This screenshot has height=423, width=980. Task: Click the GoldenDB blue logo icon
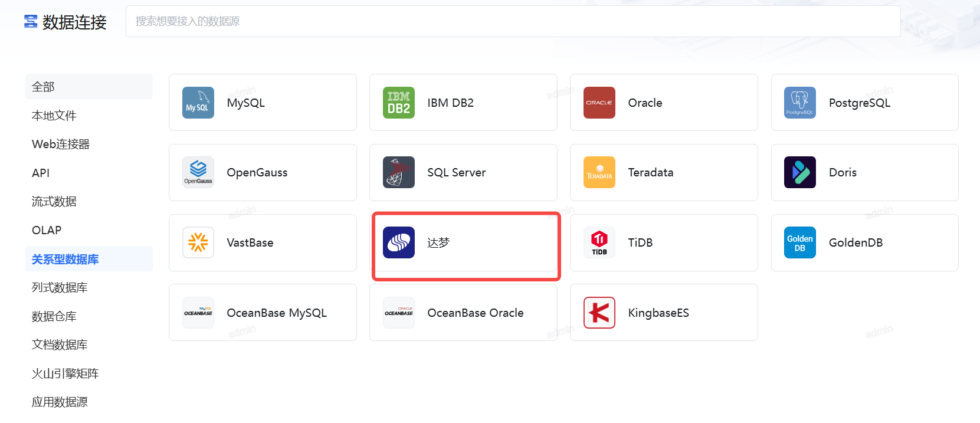point(800,242)
